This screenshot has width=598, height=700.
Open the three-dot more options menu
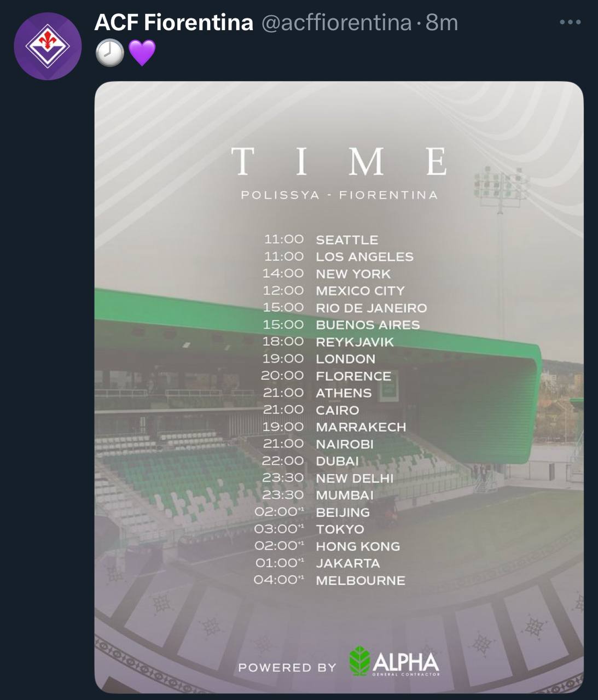tap(570, 22)
